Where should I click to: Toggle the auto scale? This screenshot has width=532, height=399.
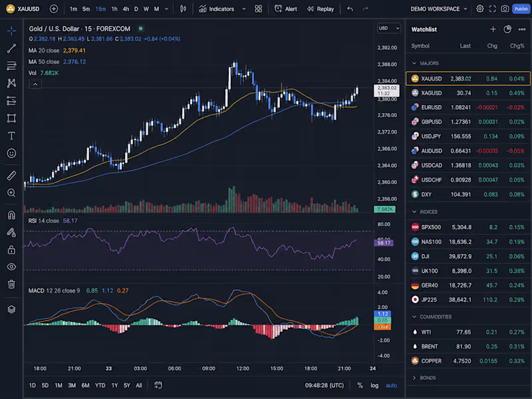pos(391,385)
